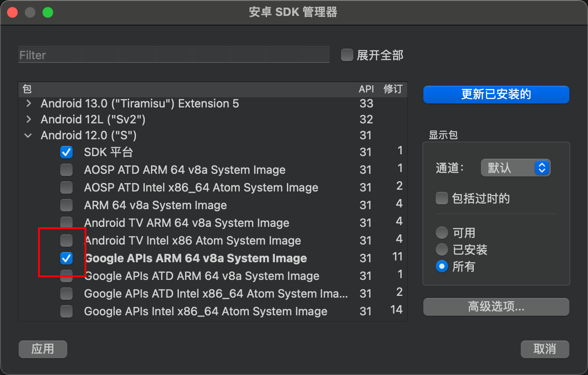The height and width of the screenshot is (375, 588).
Task: Open the 通道 channel dropdown
Action: tap(515, 168)
